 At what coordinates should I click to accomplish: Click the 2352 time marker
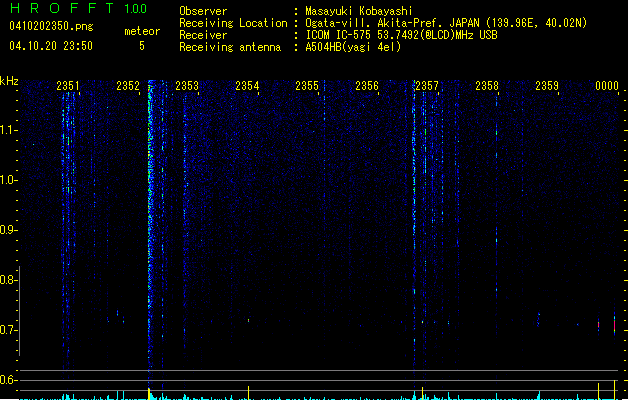[x=128, y=85]
